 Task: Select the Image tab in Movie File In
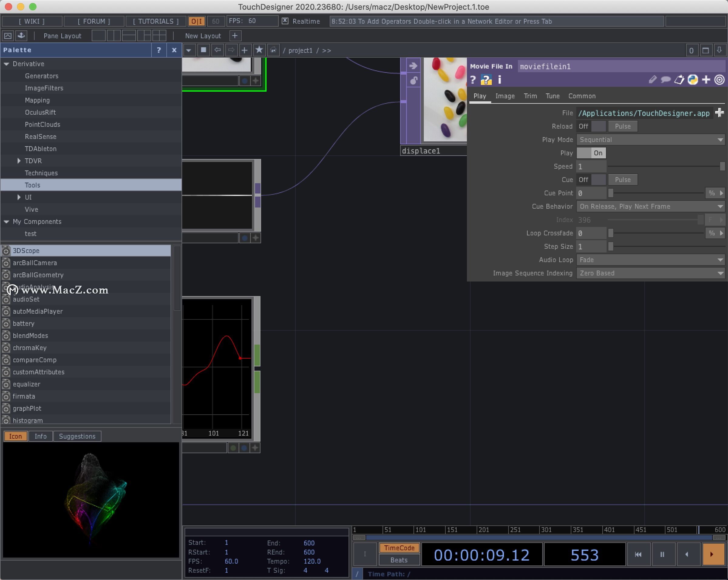(x=505, y=96)
